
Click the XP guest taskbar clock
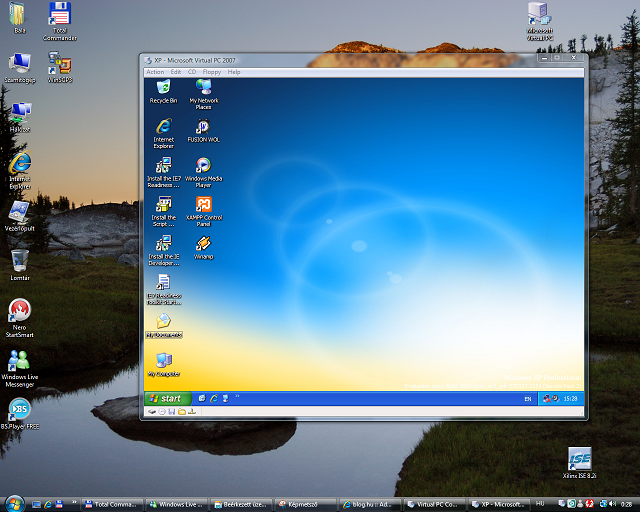[x=571, y=399]
